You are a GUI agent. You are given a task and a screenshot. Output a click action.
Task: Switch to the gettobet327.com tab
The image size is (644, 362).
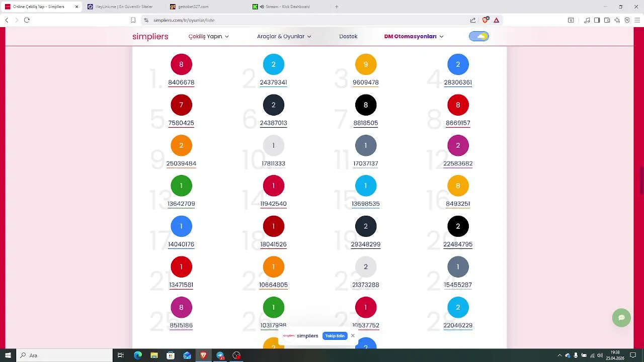click(x=193, y=7)
